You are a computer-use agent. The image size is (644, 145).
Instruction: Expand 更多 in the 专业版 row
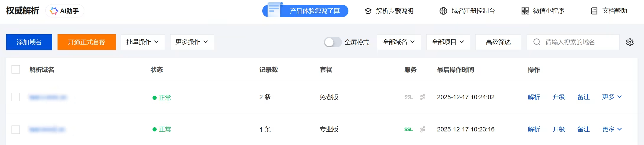point(612,129)
